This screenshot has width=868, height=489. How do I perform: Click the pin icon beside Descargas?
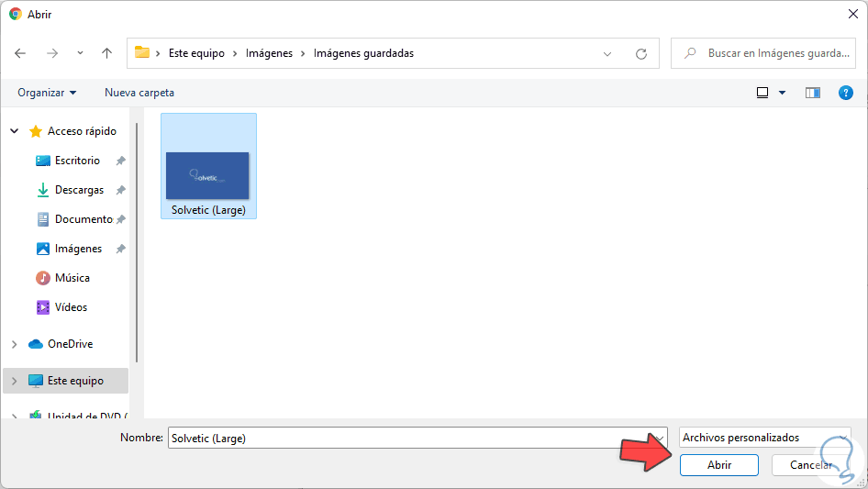[121, 190]
